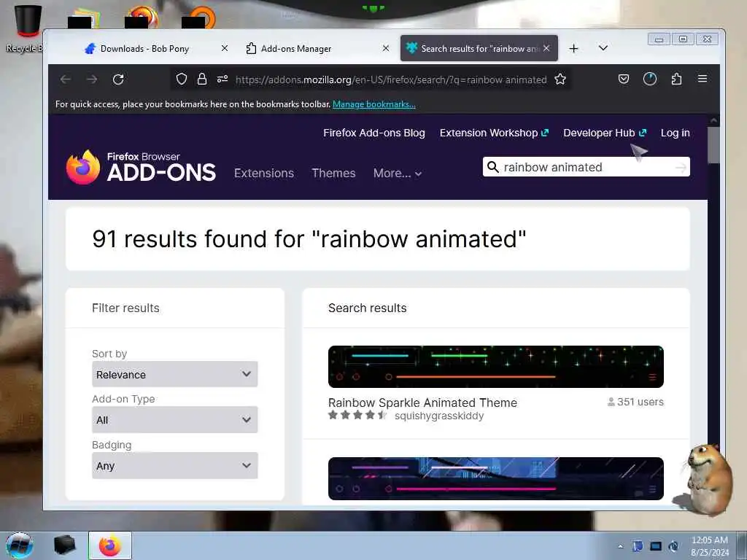Click Log in link

675,133
